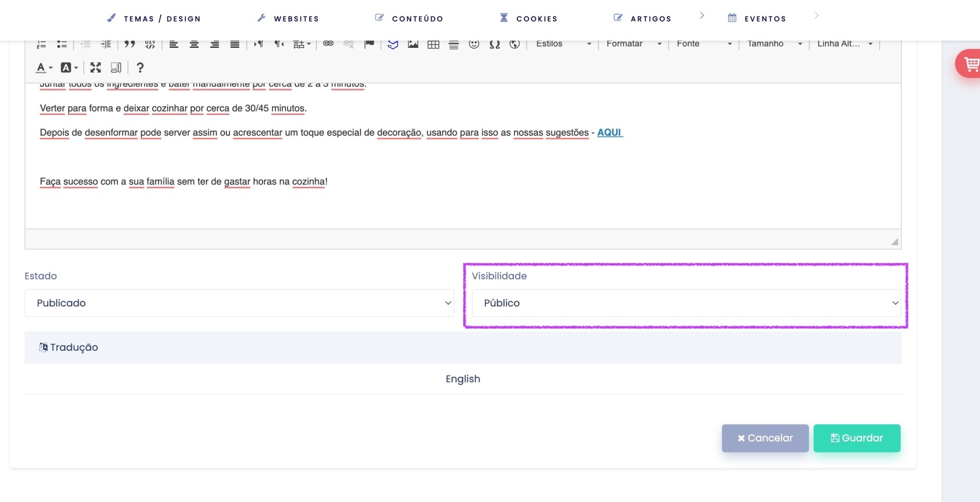This screenshot has height=502, width=980.
Task: Insert a special character
Action: click(x=495, y=44)
